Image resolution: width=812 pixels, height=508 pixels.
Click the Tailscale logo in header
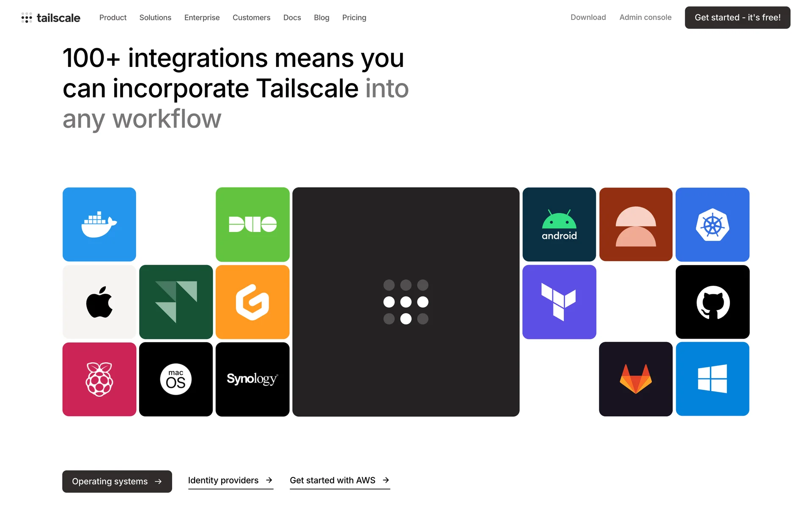(51, 18)
